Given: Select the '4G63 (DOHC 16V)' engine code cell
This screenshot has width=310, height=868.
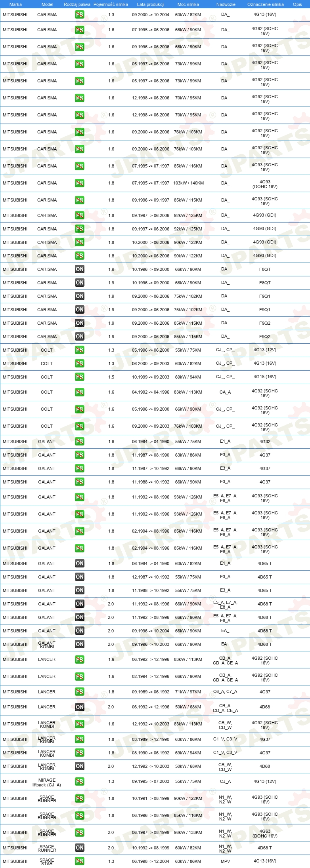Looking at the screenshot, I should (x=265, y=834).
